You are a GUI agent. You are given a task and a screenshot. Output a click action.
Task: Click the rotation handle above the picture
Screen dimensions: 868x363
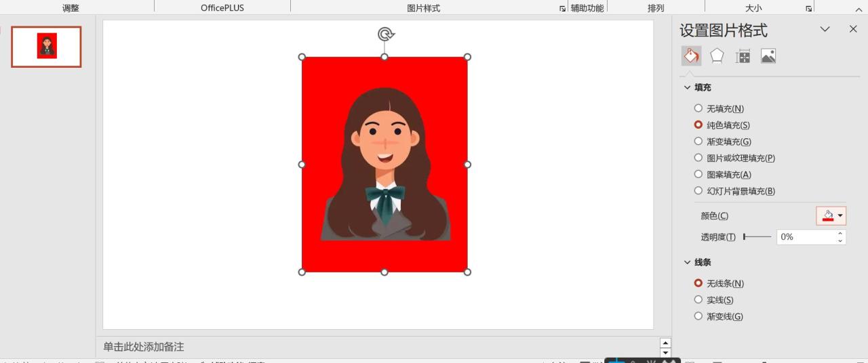point(385,35)
